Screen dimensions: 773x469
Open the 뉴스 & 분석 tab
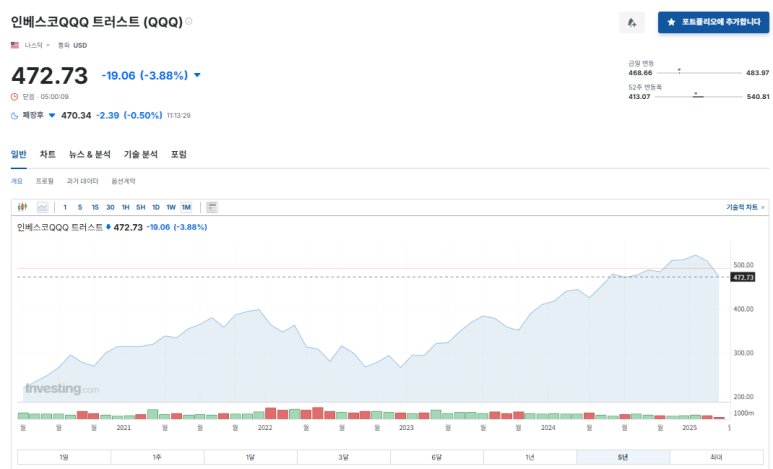(90, 154)
